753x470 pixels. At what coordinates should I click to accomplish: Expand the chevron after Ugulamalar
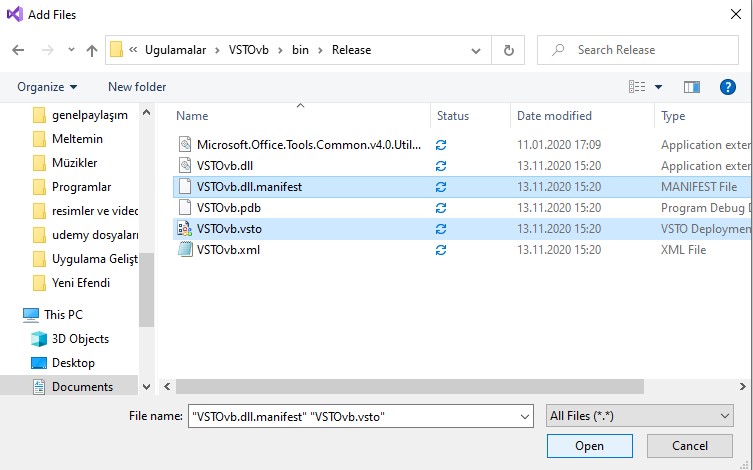tap(217, 50)
